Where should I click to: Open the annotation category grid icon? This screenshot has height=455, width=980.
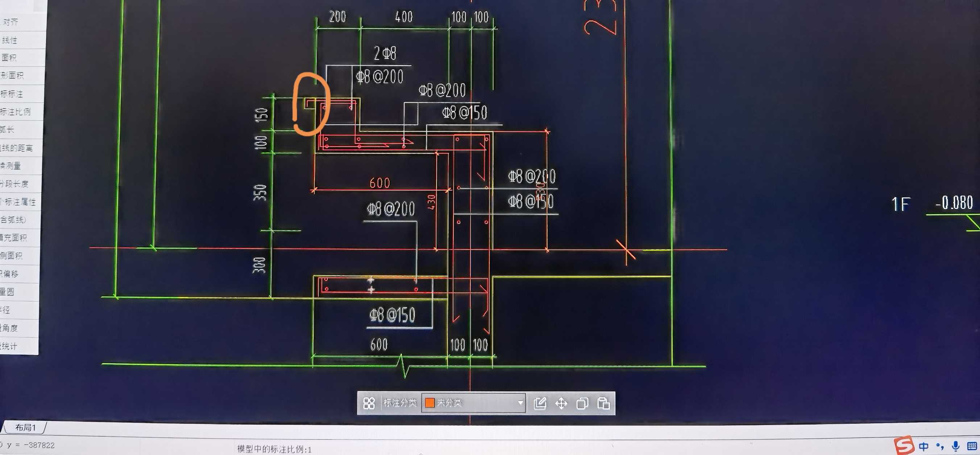pyautogui.click(x=369, y=403)
